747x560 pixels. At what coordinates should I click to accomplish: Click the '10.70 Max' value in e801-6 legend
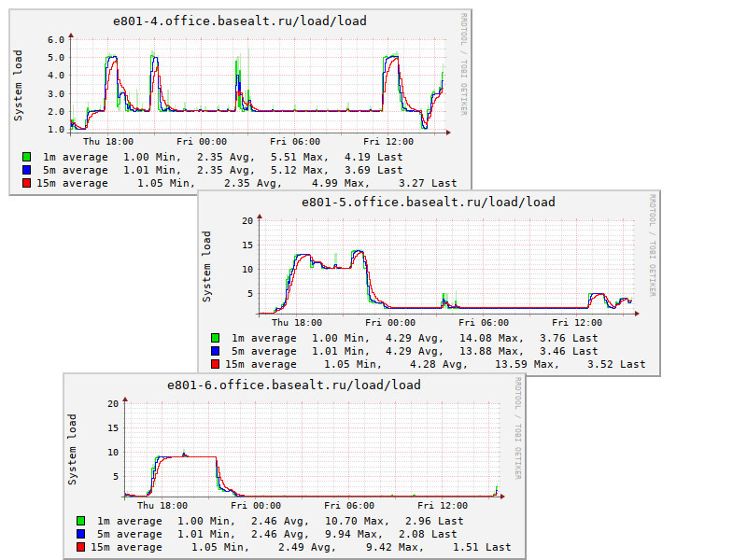coord(357,521)
